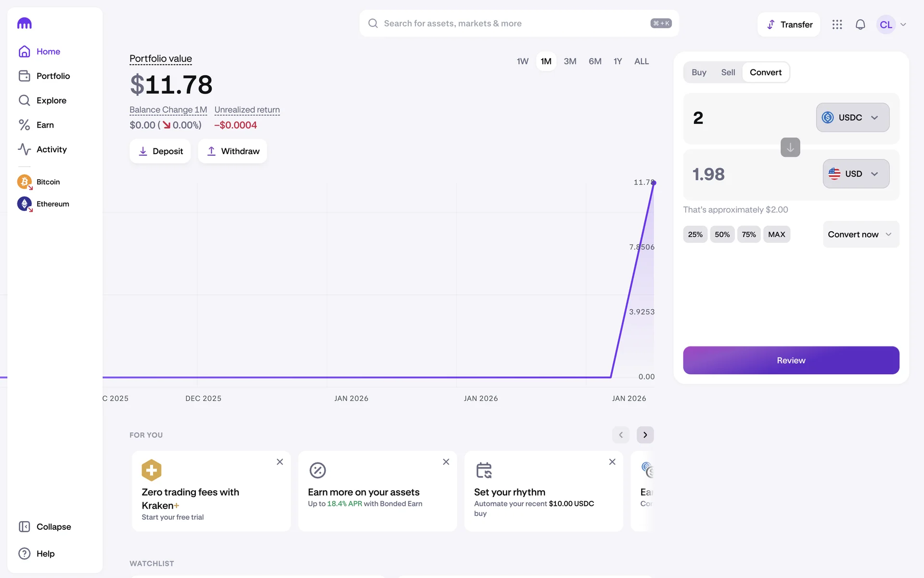Open the USD currency dropdown

(x=856, y=174)
